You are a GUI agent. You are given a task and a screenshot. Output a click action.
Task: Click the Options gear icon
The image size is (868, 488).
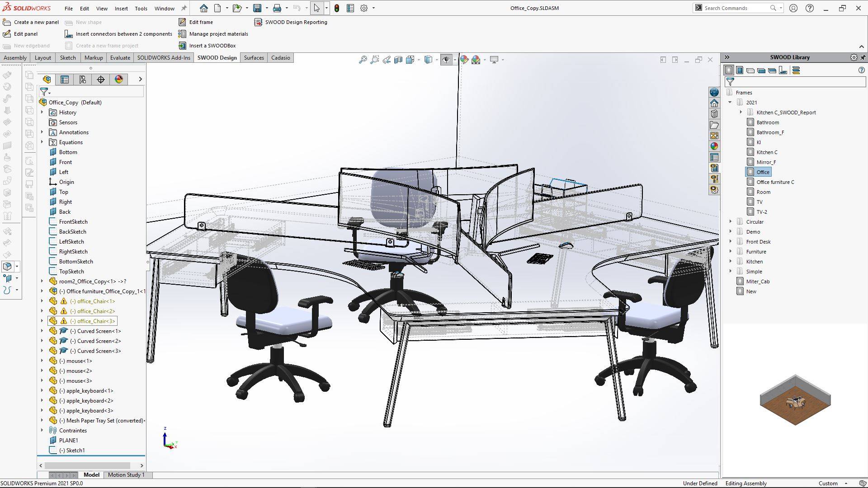coord(364,8)
